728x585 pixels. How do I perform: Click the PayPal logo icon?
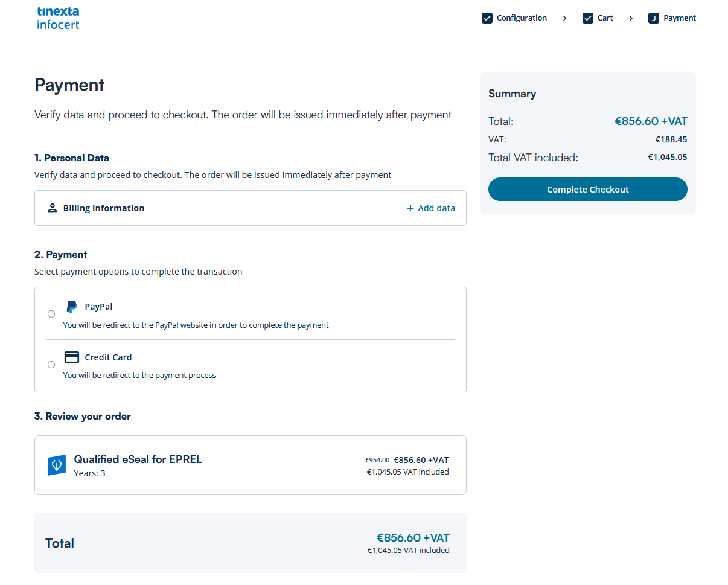click(x=72, y=307)
